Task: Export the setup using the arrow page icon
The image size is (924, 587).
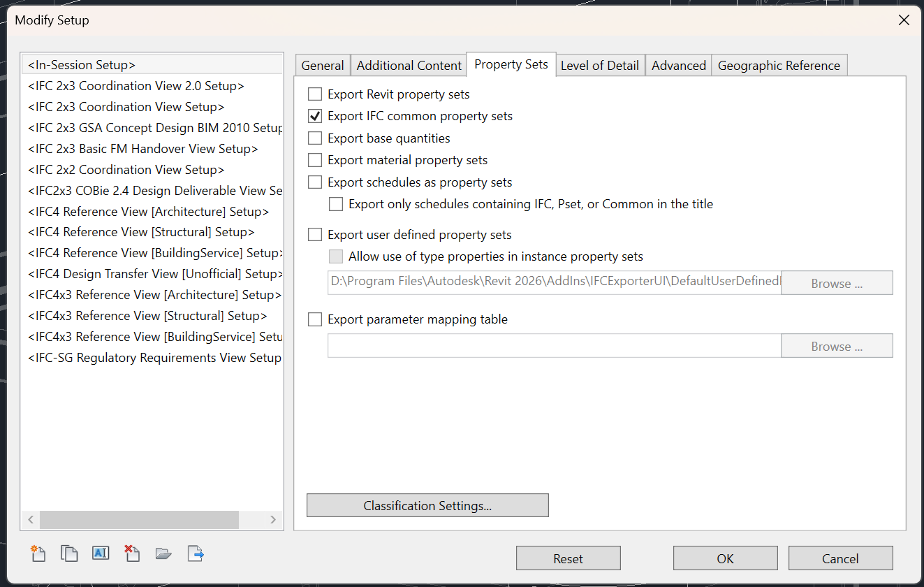Action: (x=196, y=554)
